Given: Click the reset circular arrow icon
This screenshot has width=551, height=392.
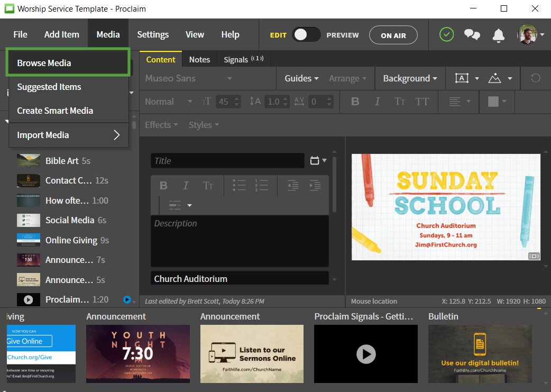Looking at the screenshot, I should pos(536,78).
